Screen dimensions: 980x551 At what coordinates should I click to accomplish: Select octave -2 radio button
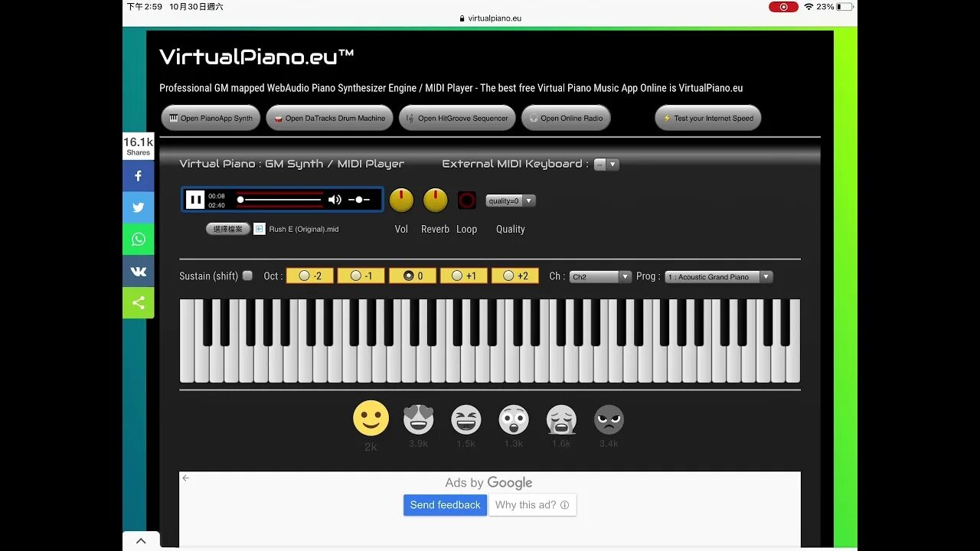[310, 275]
